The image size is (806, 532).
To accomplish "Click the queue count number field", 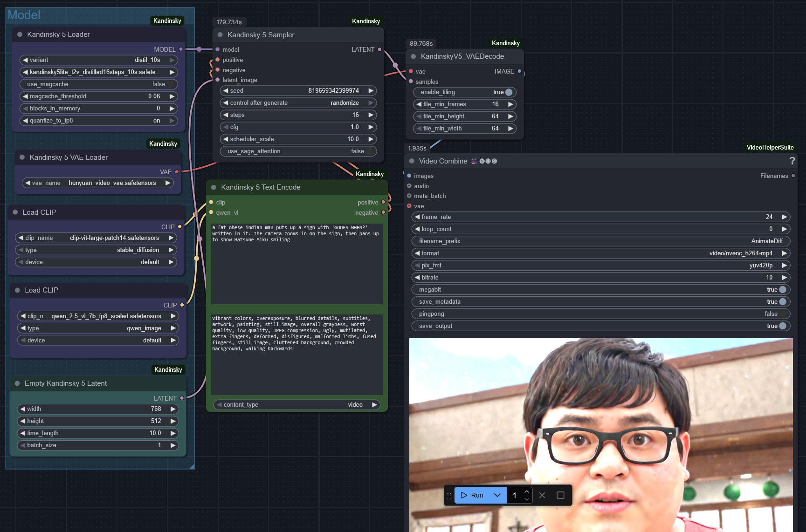I will [515, 495].
